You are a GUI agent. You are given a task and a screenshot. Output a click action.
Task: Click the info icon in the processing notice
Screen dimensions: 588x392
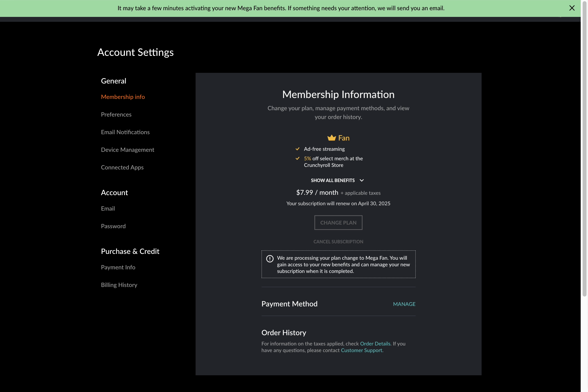(x=270, y=259)
